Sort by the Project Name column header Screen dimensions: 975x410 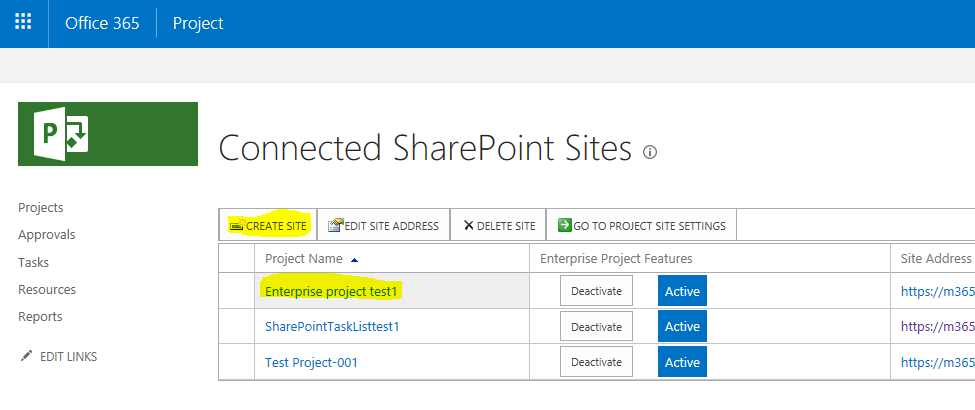coord(304,258)
